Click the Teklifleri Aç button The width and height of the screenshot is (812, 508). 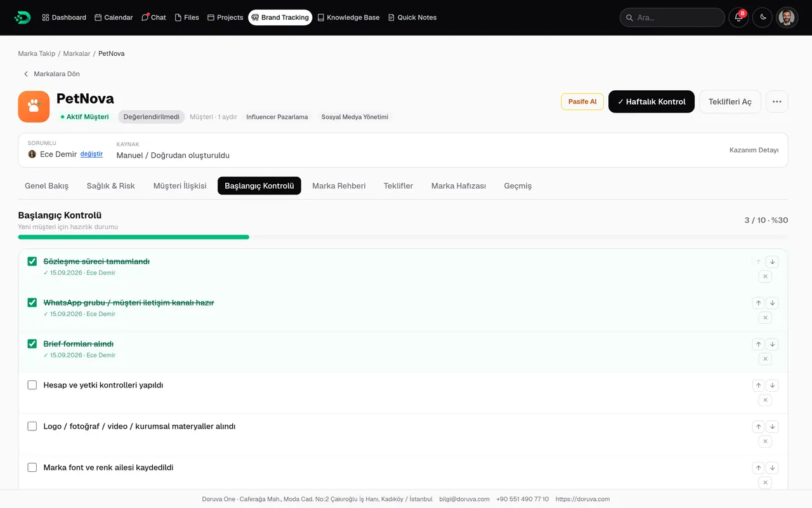point(730,102)
